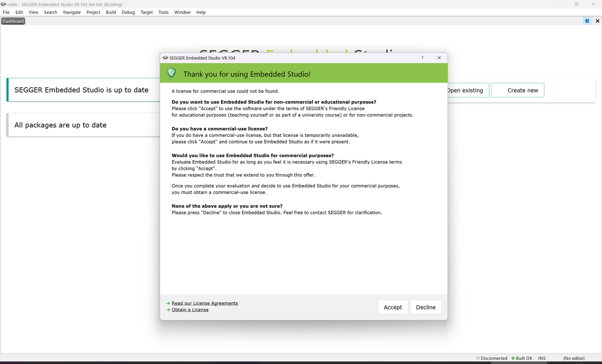Toggle the INS insert mode indicator
This screenshot has height=364, width=602.
[542, 358]
